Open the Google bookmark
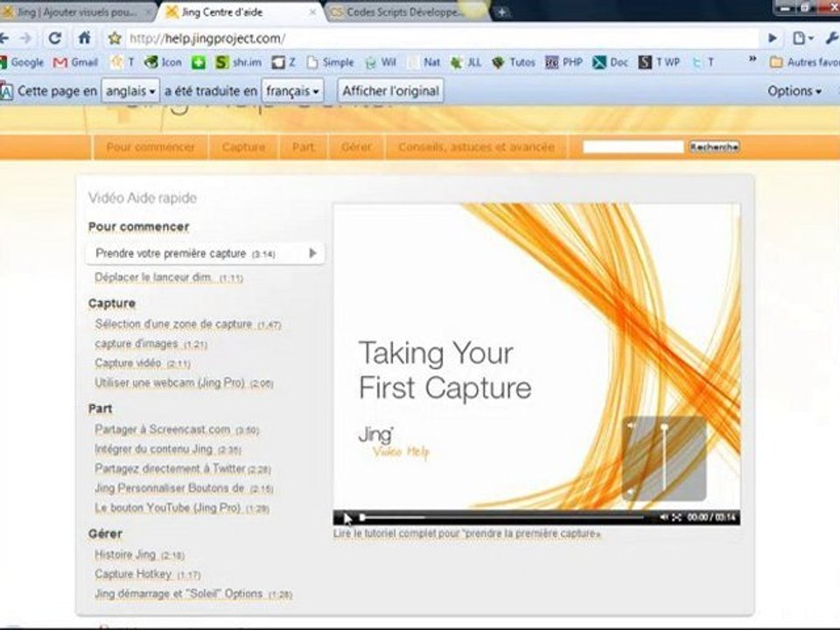Viewport: 840px width, 630px height. [x=21, y=62]
